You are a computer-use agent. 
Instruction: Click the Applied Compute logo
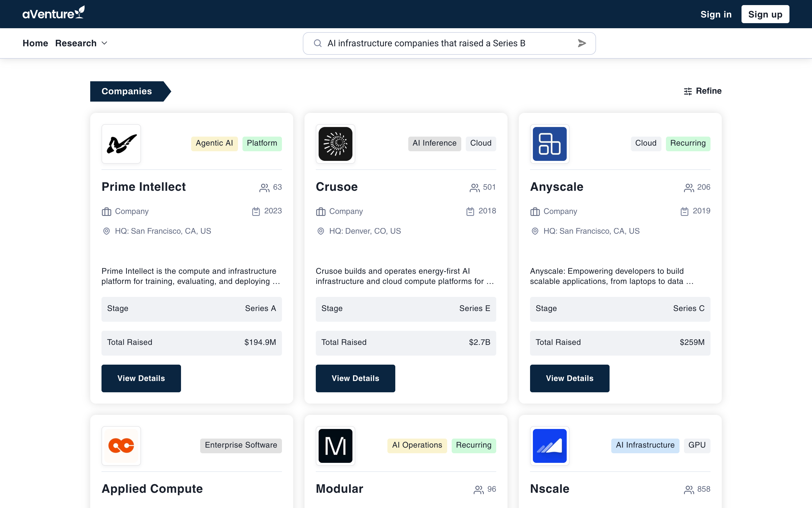[x=121, y=446]
